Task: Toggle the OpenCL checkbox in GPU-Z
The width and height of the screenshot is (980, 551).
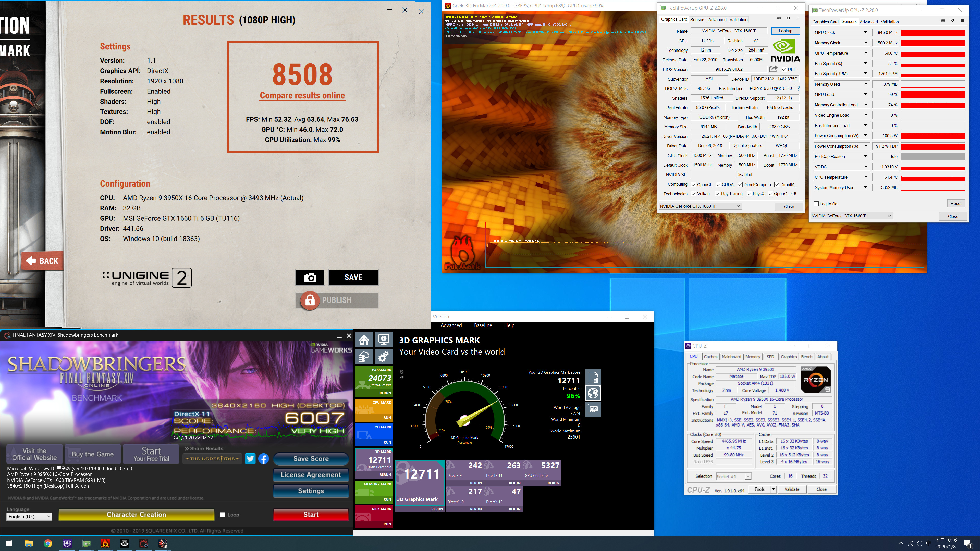Action: click(694, 185)
